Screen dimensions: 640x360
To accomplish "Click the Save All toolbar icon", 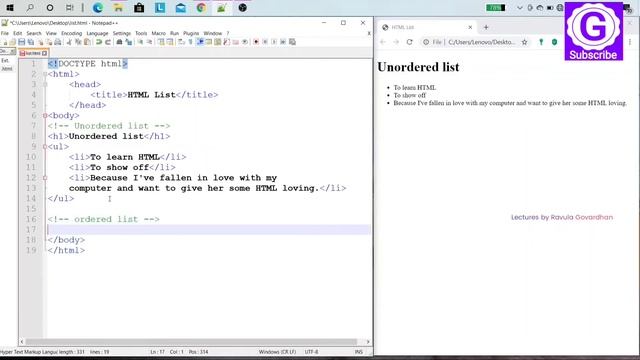I will click(31, 42).
